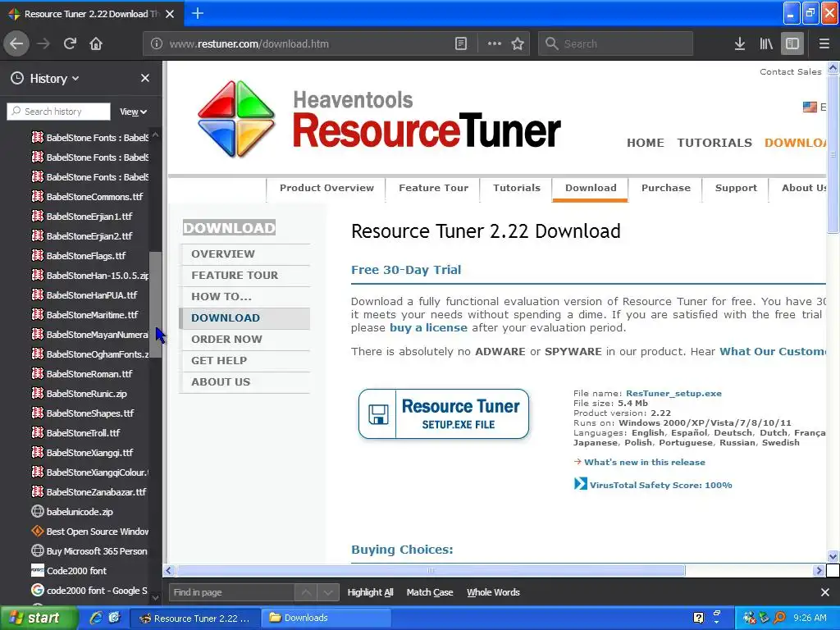Click the system tray clock 9:26 AM
Image resolution: width=840 pixels, height=630 pixels.
[810, 619]
